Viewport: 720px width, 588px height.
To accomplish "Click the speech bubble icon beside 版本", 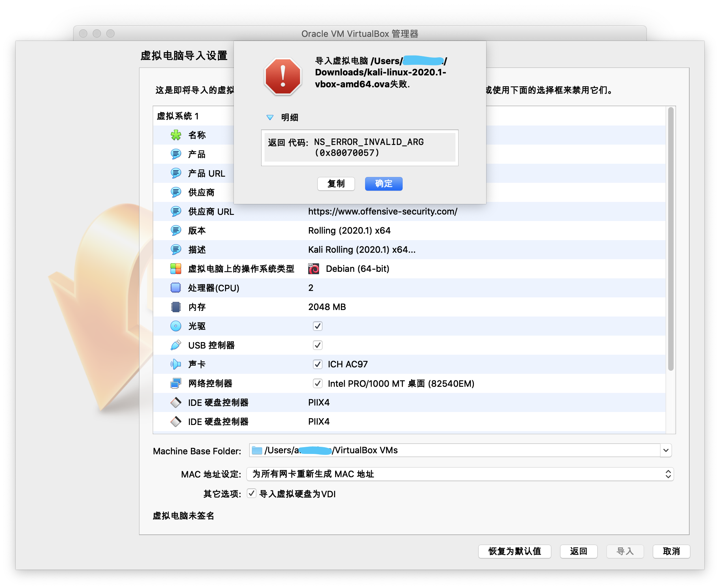I will tap(176, 231).
